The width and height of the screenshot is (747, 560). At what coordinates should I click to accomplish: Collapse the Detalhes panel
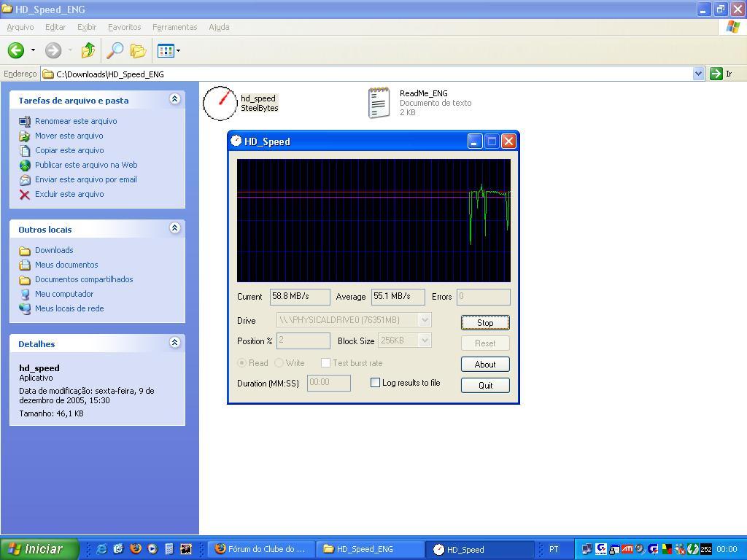pyautogui.click(x=175, y=343)
